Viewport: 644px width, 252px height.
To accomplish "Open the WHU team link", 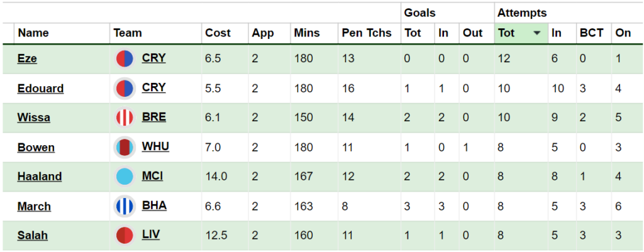I will click(156, 147).
